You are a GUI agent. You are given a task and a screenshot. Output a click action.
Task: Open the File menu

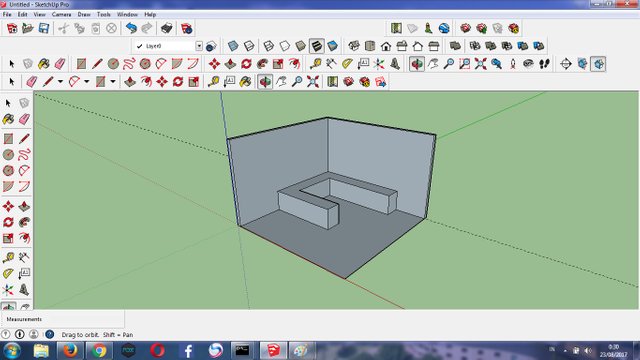point(7,14)
